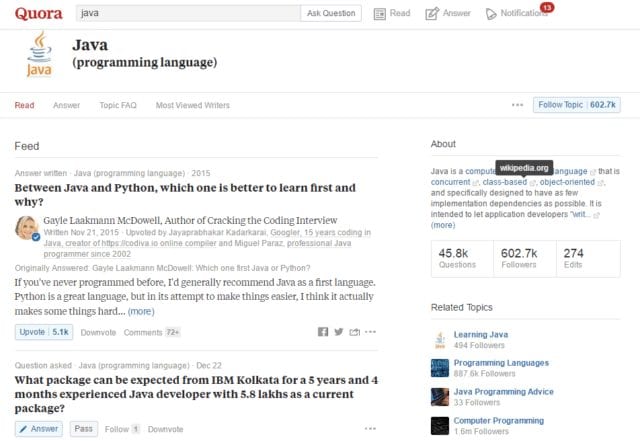
Task: Open Gayle Laakmann McDowell author name link
Action: click(x=102, y=220)
